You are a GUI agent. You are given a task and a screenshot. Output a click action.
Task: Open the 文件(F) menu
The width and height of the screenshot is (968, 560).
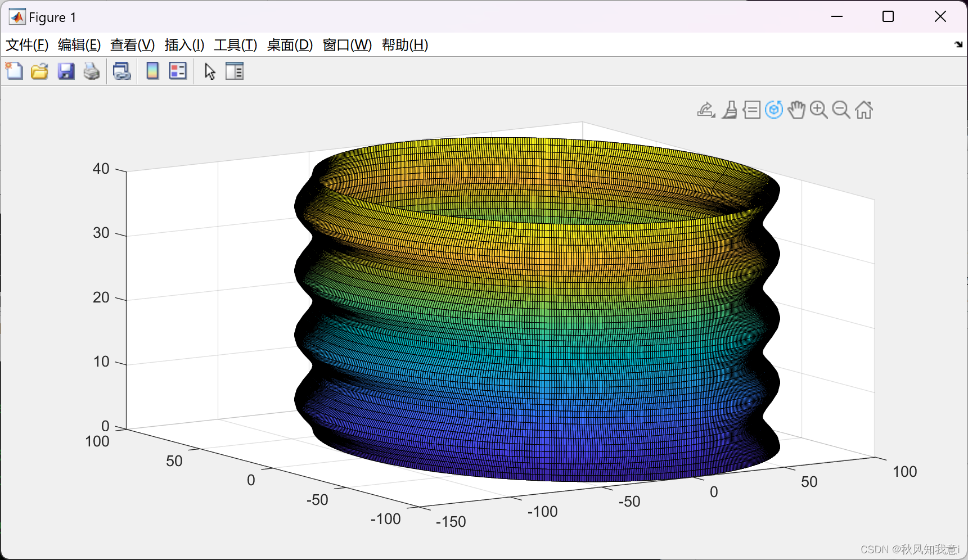pos(27,45)
